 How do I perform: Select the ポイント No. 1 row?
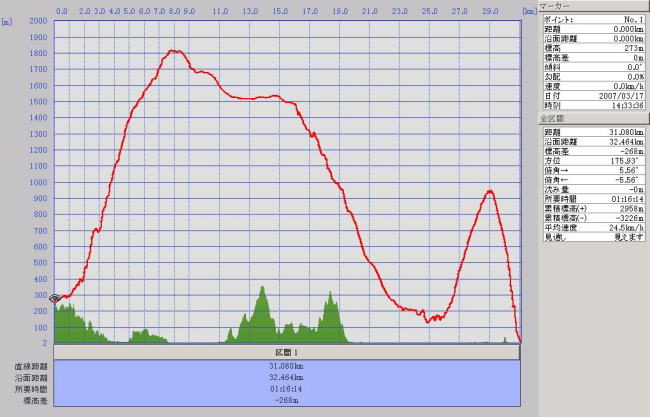click(x=593, y=19)
